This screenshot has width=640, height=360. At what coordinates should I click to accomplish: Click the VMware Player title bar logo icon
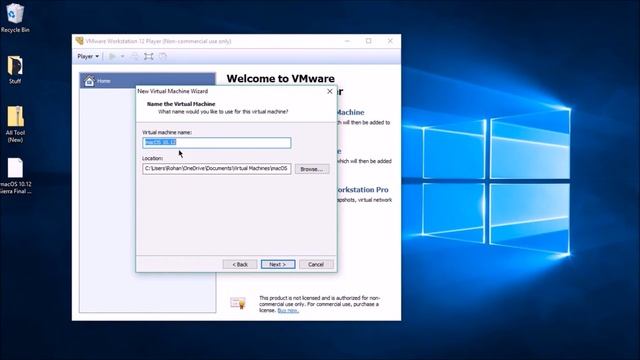(x=79, y=41)
